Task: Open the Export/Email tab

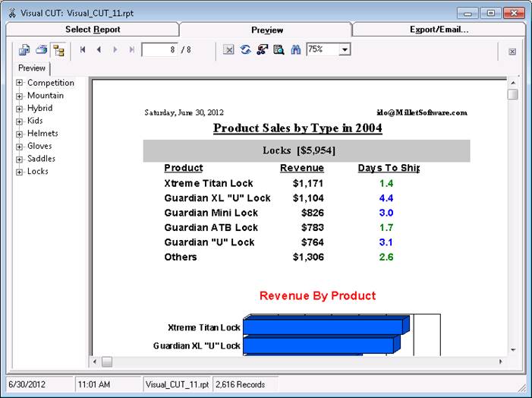Action: pos(439,30)
